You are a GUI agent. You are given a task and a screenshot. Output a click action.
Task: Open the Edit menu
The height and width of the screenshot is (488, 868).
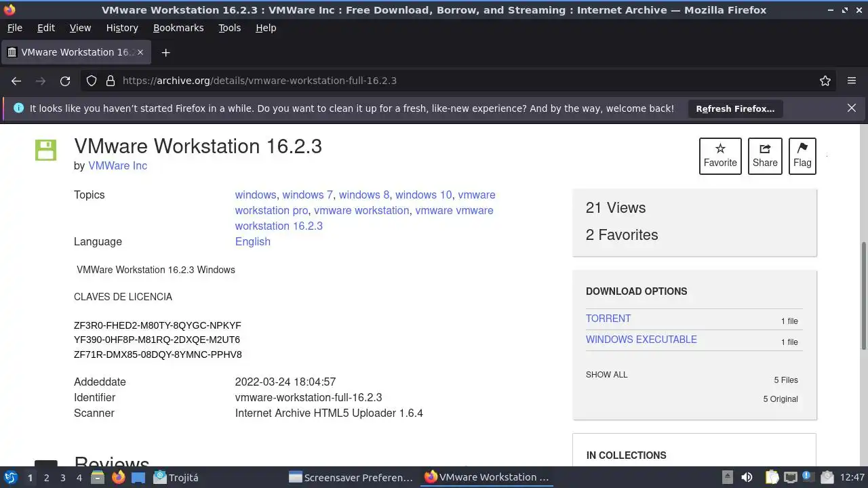[46, 28]
